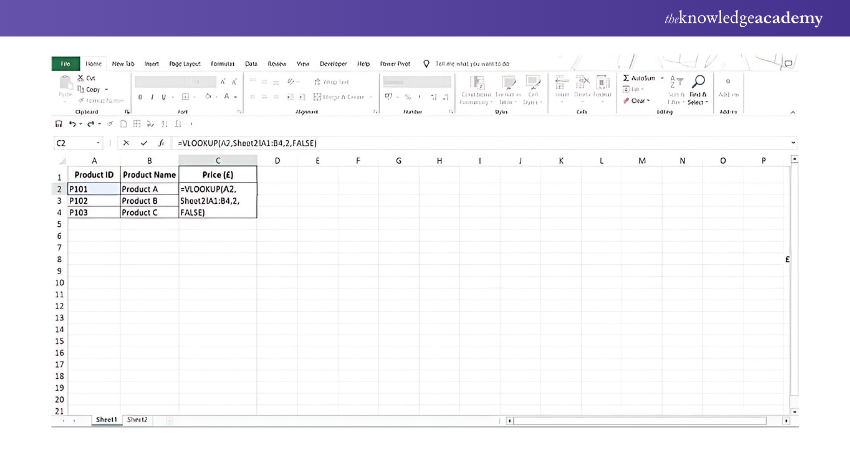Click the AutoSum sigma icon
850x450 pixels.
[x=627, y=78]
